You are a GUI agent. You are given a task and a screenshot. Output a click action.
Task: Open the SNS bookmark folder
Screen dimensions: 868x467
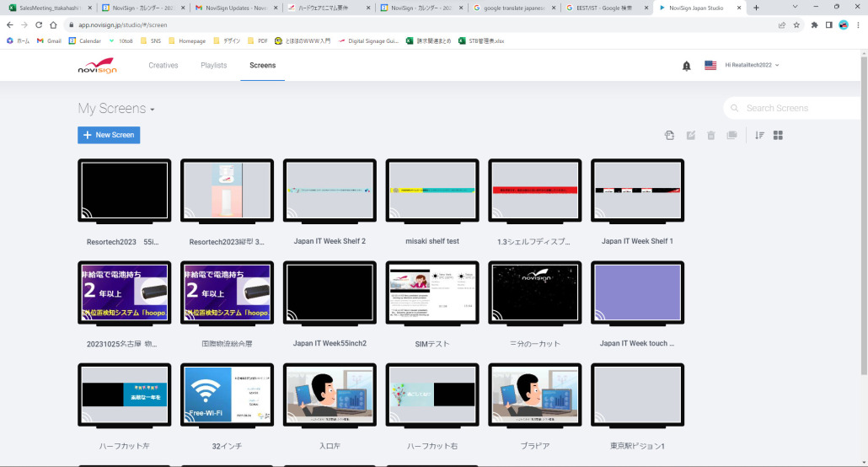pos(151,41)
